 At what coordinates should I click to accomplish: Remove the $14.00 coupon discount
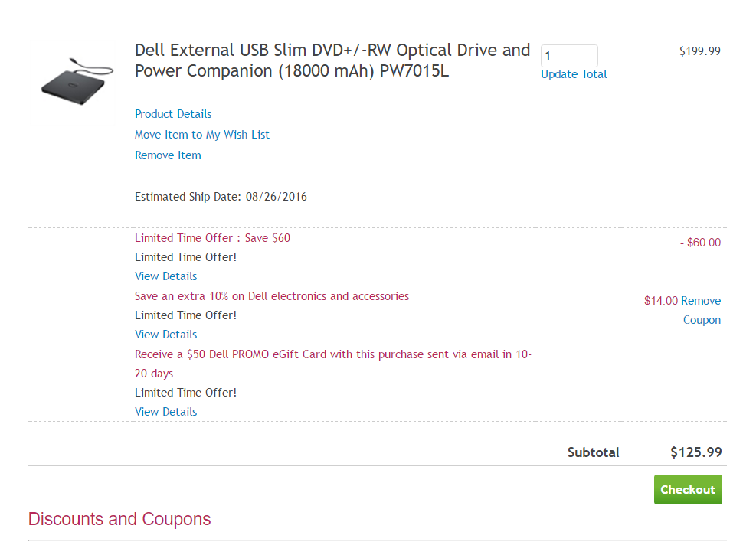point(702,310)
